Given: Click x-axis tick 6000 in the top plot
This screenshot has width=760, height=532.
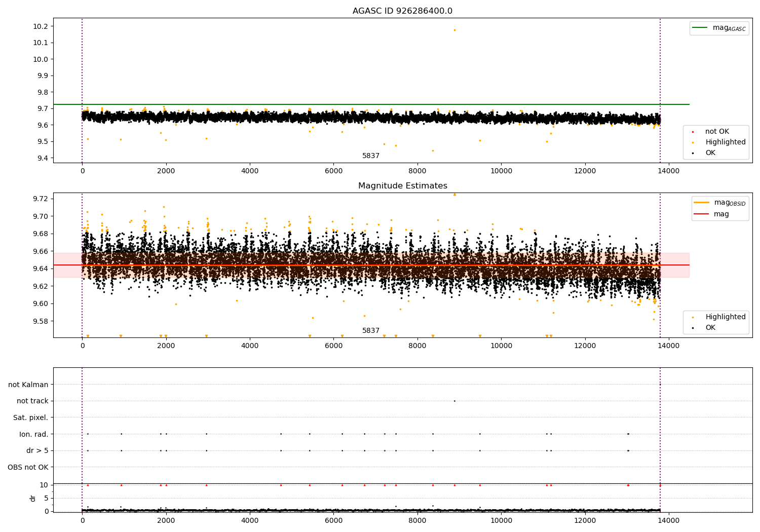Looking at the screenshot, I should pos(333,171).
